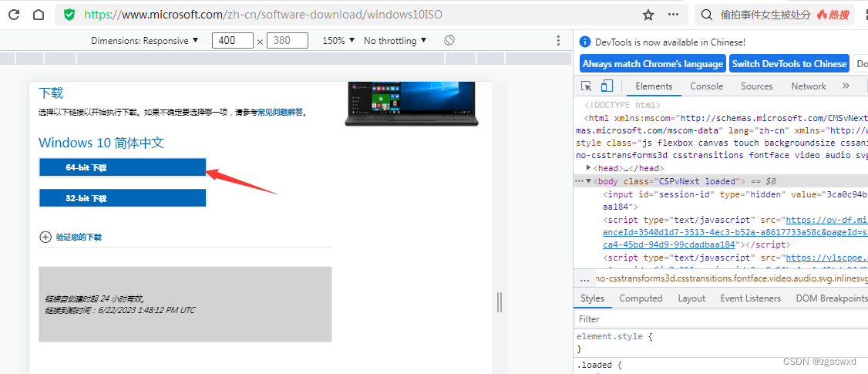The image size is (868, 374).
Task: Go to the browser home page icon
Action: click(x=39, y=15)
